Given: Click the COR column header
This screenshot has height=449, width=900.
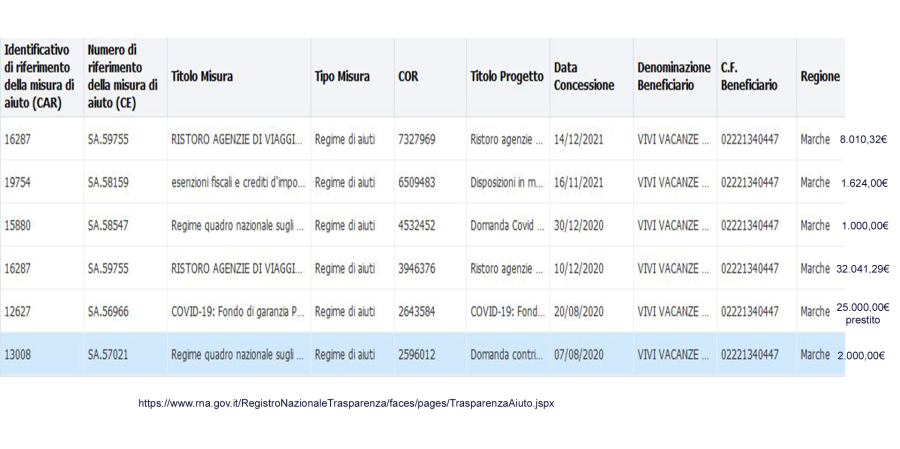Looking at the screenshot, I should point(408,76).
